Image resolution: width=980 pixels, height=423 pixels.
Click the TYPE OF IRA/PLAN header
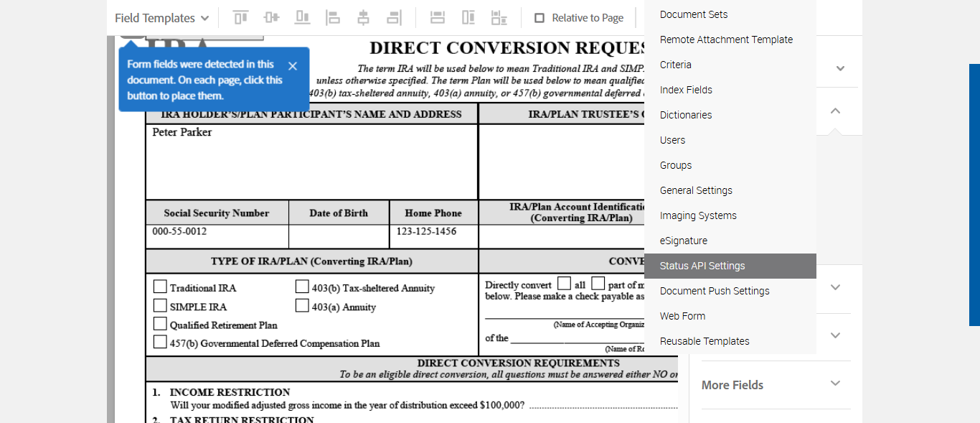311,261
